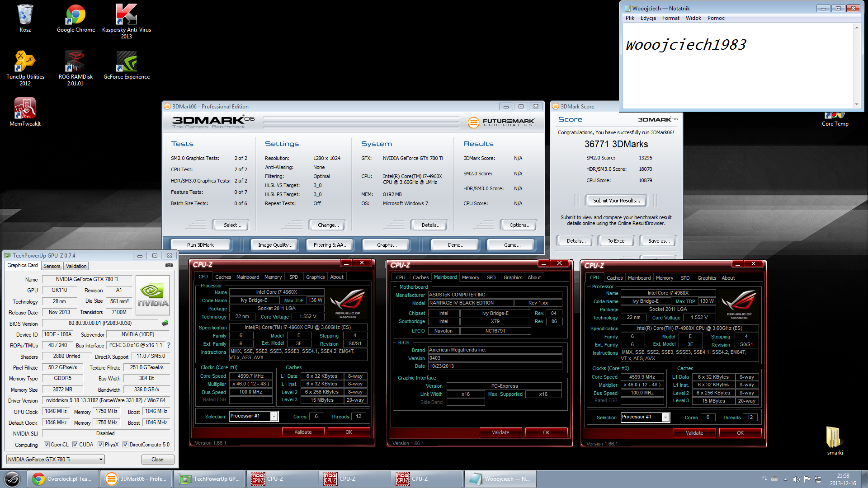Viewport: 868px width, 488px height.
Task: Open the Plik menu in Notatnik
Action: coord(630,18)
